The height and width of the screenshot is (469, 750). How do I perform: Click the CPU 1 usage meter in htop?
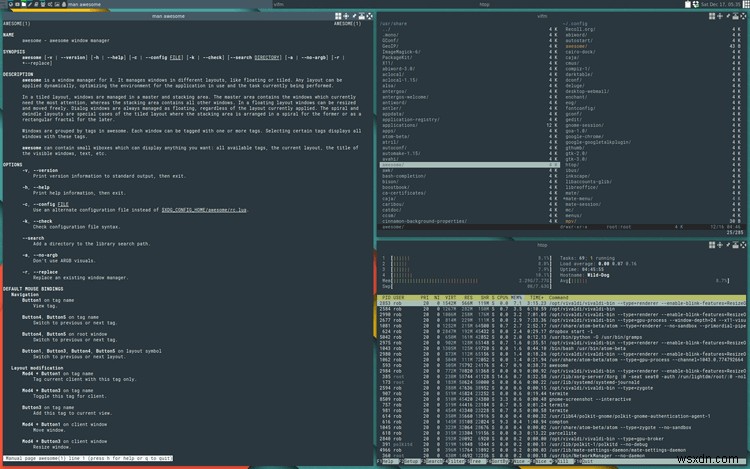pos(466,258)
